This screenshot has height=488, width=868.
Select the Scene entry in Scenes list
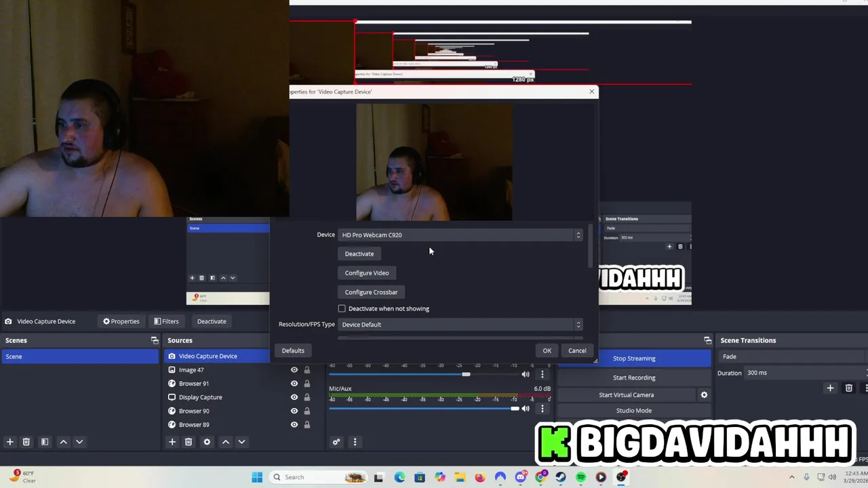point(80,357)
